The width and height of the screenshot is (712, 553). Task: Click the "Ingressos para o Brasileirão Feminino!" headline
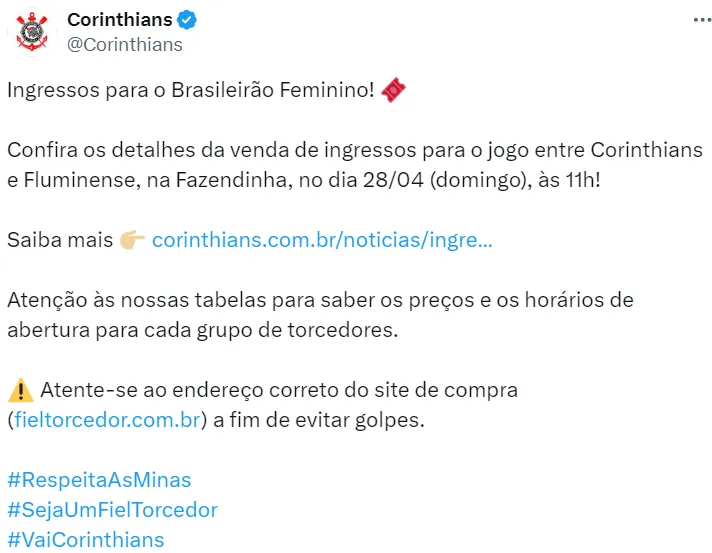coord(190,90)
